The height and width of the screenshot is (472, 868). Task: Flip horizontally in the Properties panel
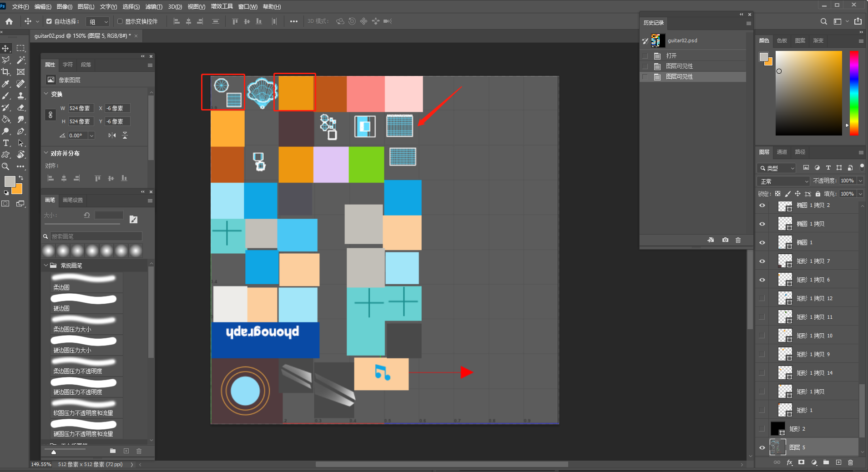click(x=112, y=136)
